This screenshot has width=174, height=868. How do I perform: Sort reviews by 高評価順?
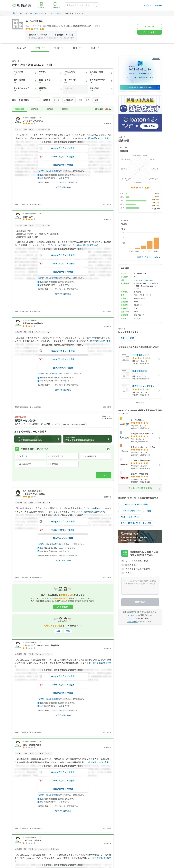tap(35, 109)
